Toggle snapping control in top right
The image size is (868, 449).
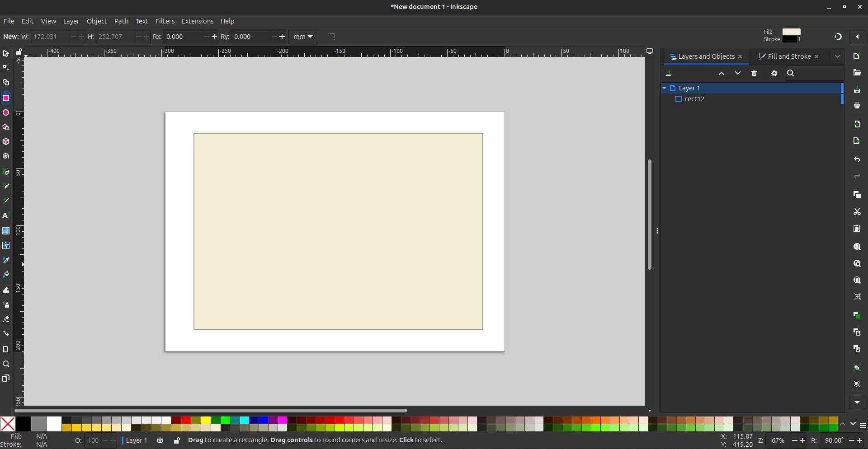[x=838, y=37]
